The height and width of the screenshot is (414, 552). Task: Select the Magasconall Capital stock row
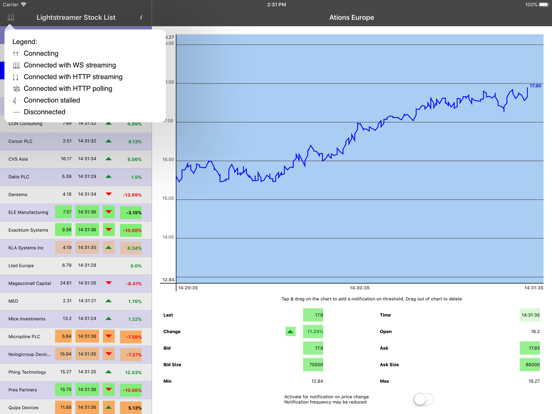pyautogui.click(x=76, y=283)
